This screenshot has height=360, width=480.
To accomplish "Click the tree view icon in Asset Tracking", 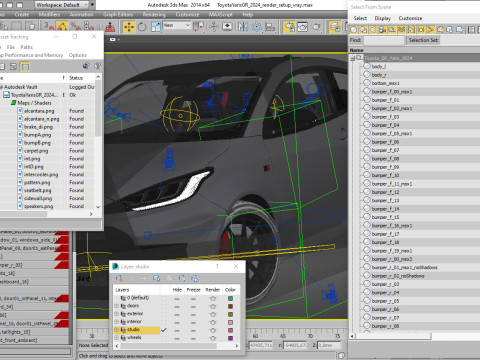I will (13, 67).
